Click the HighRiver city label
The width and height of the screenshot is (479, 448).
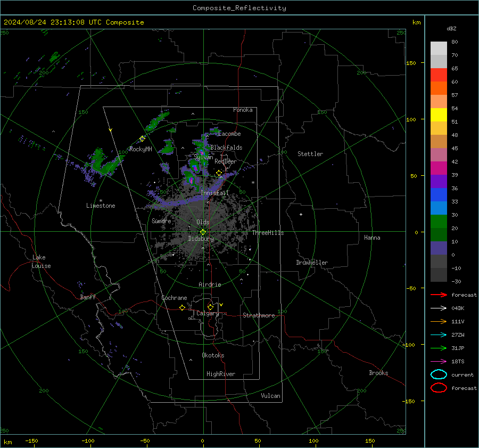click(221, 374)
